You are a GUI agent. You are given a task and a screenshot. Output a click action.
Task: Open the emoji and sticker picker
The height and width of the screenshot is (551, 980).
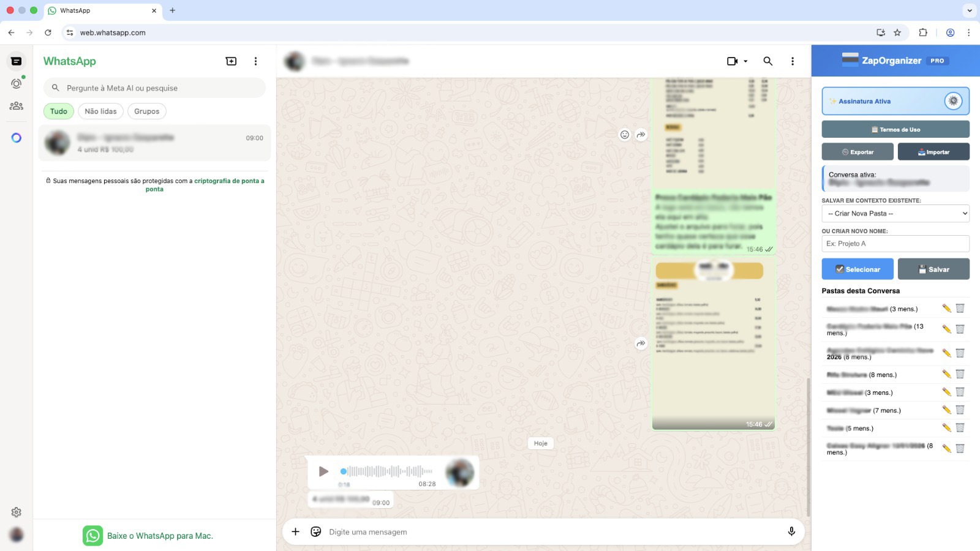(x=315, y=531)
